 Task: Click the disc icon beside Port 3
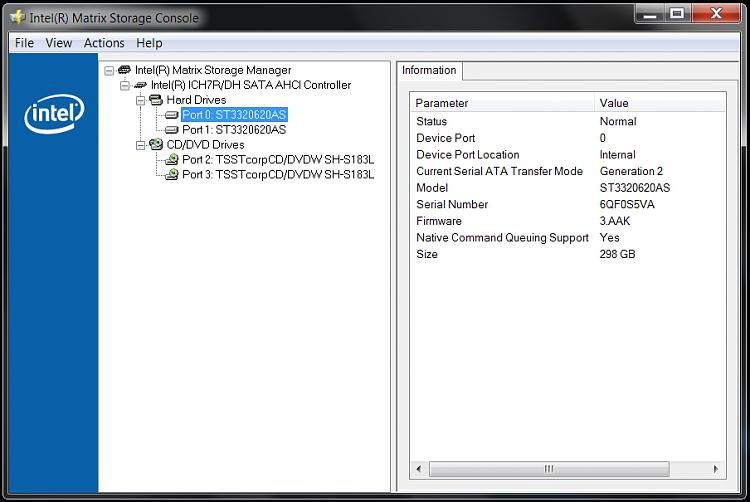[x=171, y=175]
